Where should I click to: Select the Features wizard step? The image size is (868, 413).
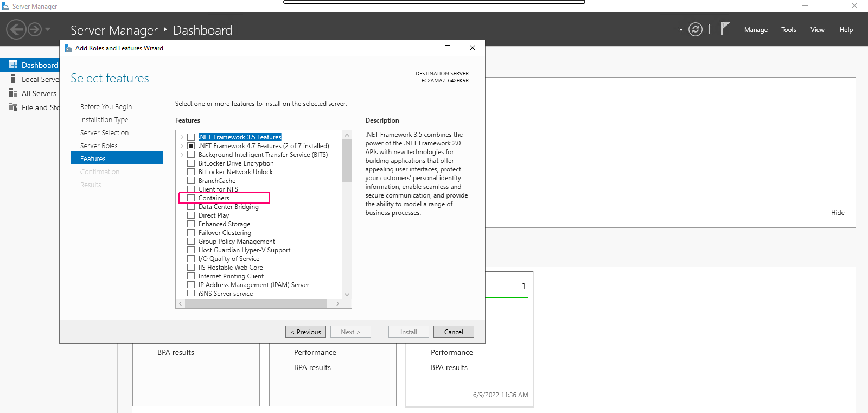tap(117, 158)
